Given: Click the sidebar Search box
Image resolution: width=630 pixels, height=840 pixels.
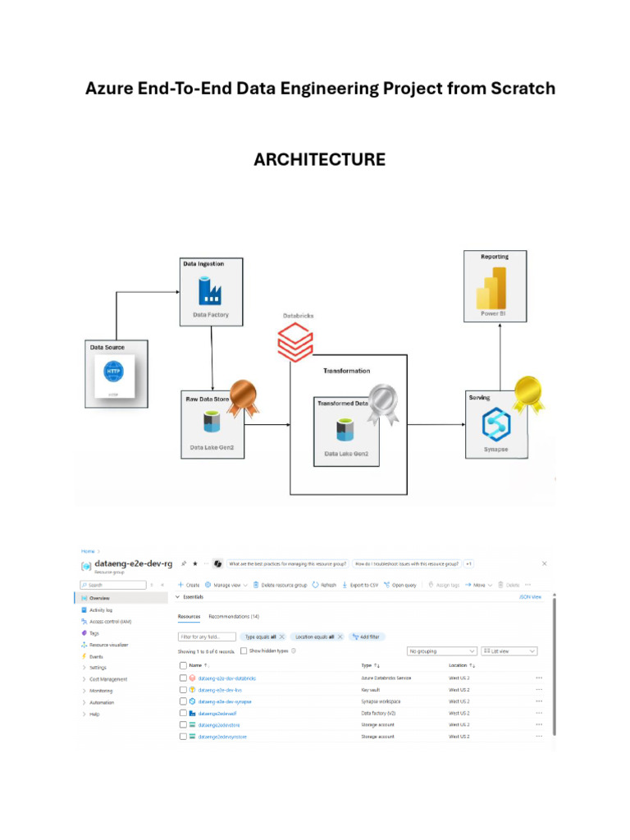Looking at the screenshot, I should point(113,585).
